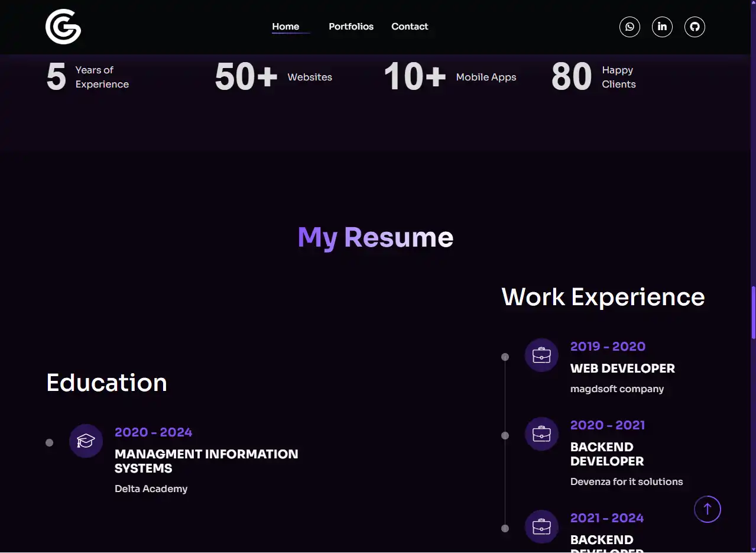Go to the Home nav item
The width and height of the screenshot is (756, 553).
click(x=285, y=27)
